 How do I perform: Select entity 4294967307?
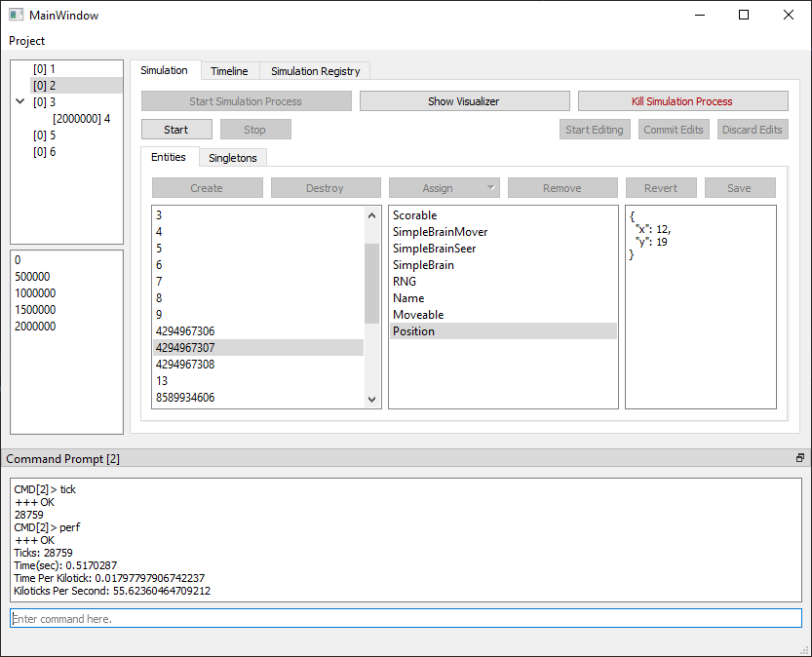click(x=258, y=347)
